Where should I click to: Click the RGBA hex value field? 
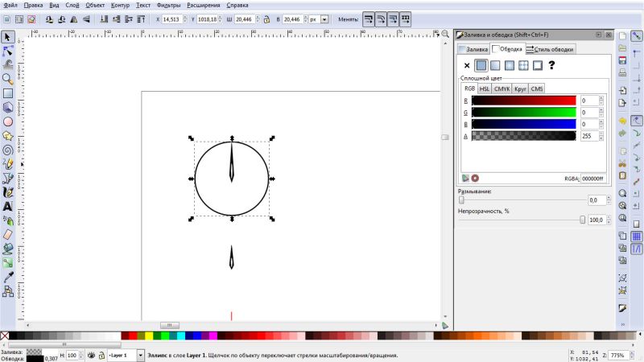coord(593,179)
